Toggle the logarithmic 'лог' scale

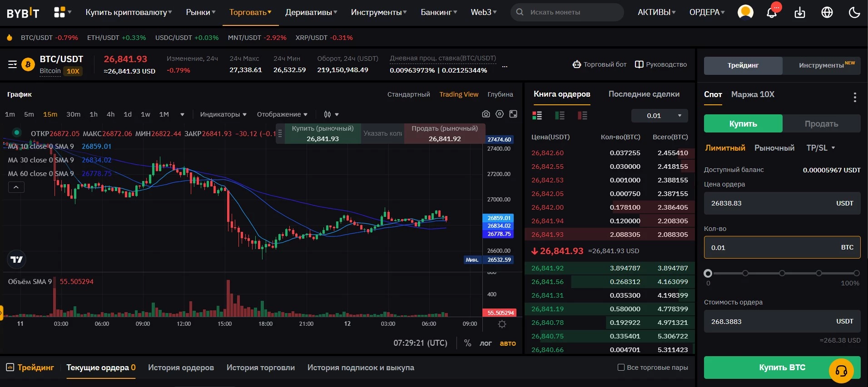pos(486,343)
